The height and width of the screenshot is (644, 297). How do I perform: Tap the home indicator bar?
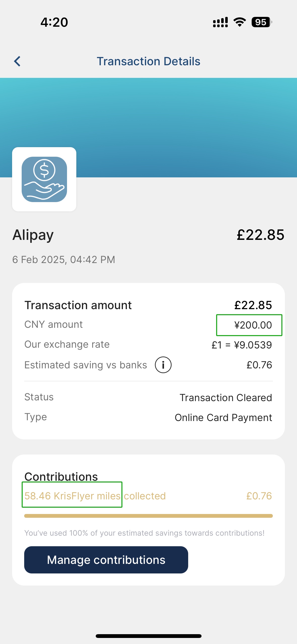[148, 636]
